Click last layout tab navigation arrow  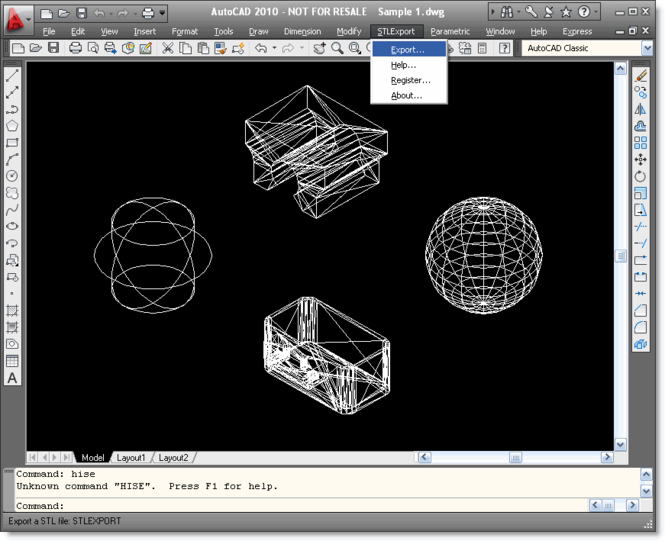tap(67, 457)
